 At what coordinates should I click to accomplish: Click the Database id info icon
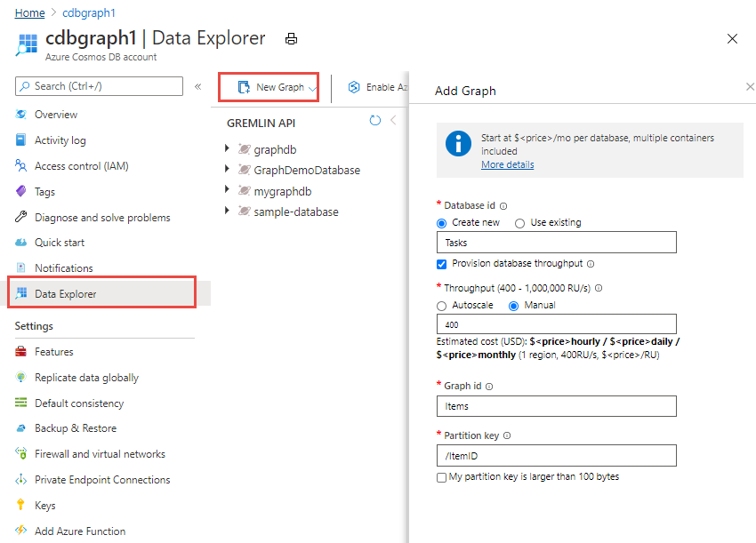[x=503, y=205]
